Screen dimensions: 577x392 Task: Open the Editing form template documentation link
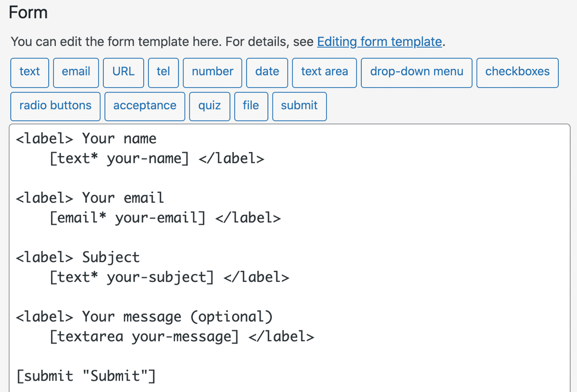point(379,41)
